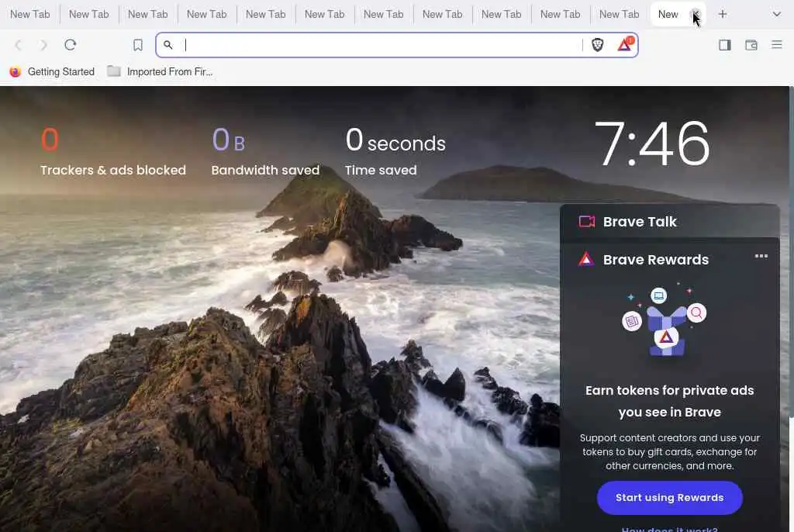This screenshot has height=532, width=794.
Task: Click the magnifier icon in the address bar
Action: tap(168, 45)
